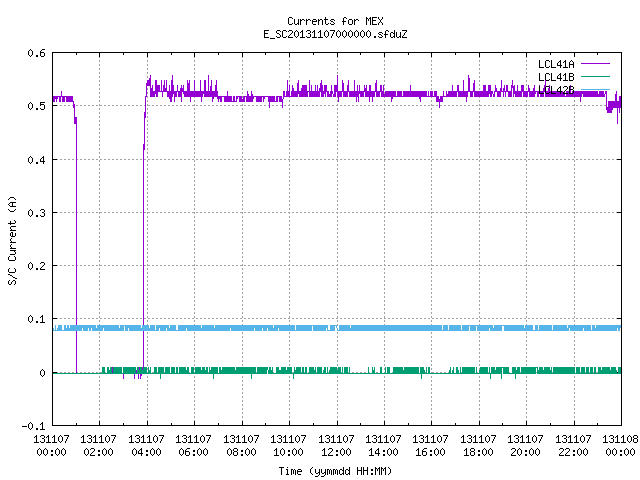Click the 0.2 y-axis tick value
Viewport: 640px width, 480px height.
tap(36, 266)
